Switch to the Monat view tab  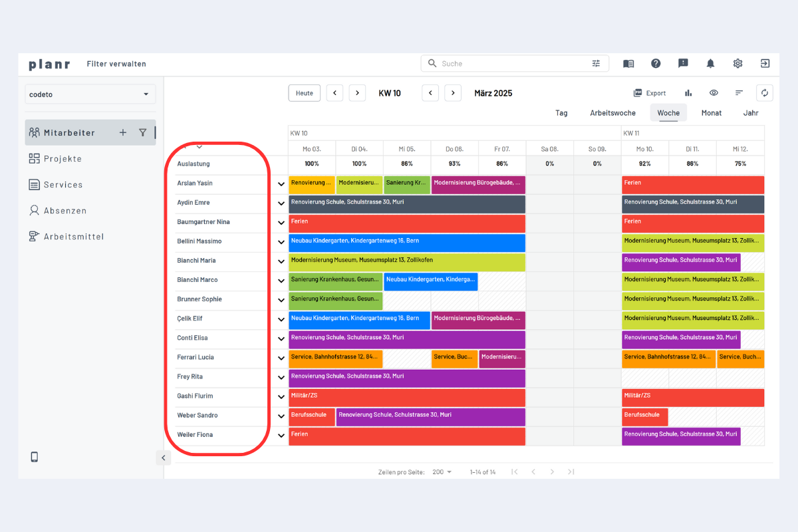pyautogui.click(x=711, y=113)
